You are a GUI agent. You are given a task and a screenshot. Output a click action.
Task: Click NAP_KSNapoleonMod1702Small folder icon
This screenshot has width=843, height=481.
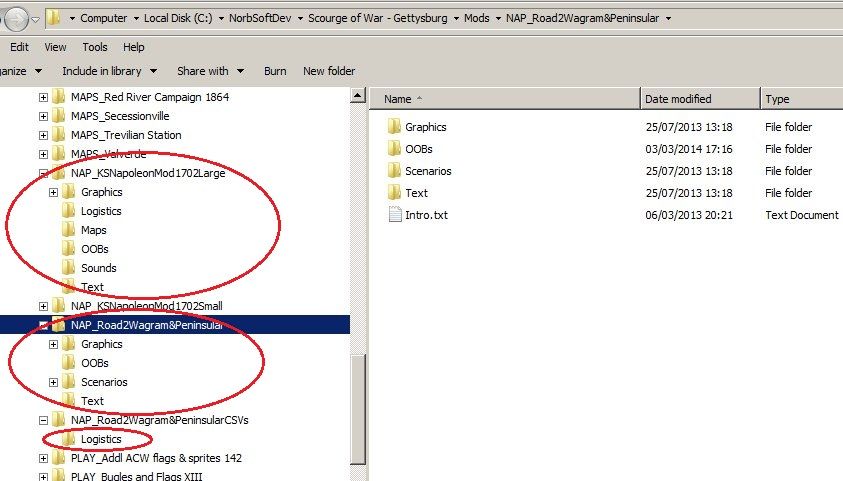[x=59, y=306]
